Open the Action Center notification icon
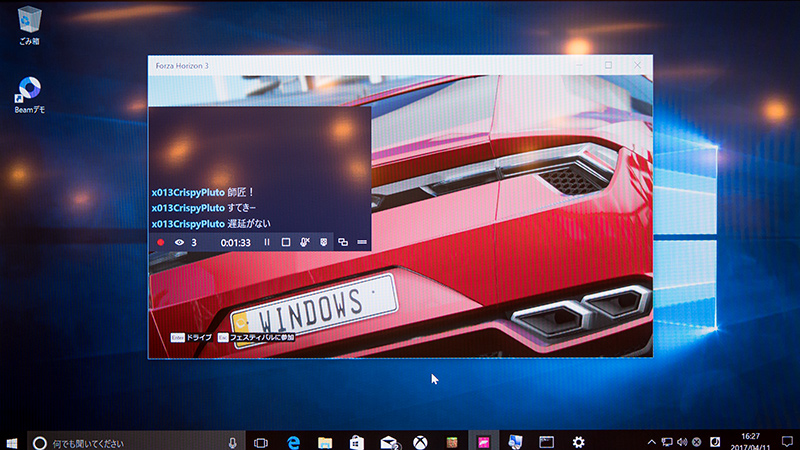 coord(787,442)
